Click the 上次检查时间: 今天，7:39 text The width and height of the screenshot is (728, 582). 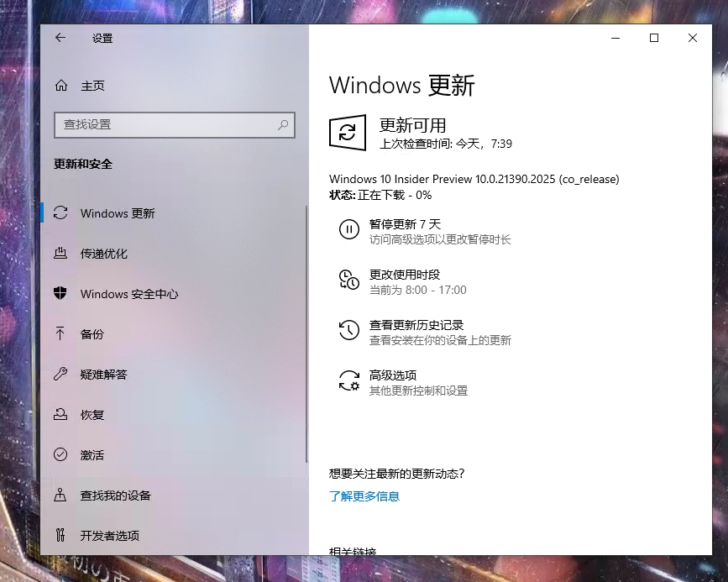[446, 144]
